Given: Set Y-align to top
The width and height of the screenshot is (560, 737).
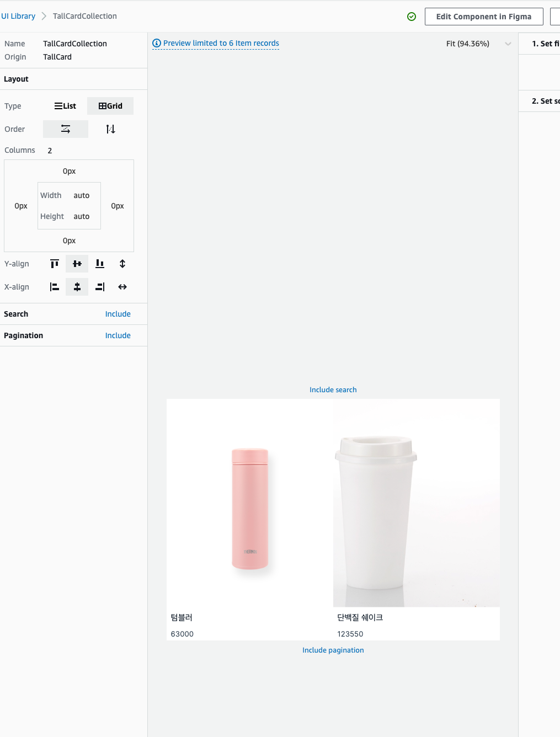Looking at the screenshot, I should (x=54, y=264).
